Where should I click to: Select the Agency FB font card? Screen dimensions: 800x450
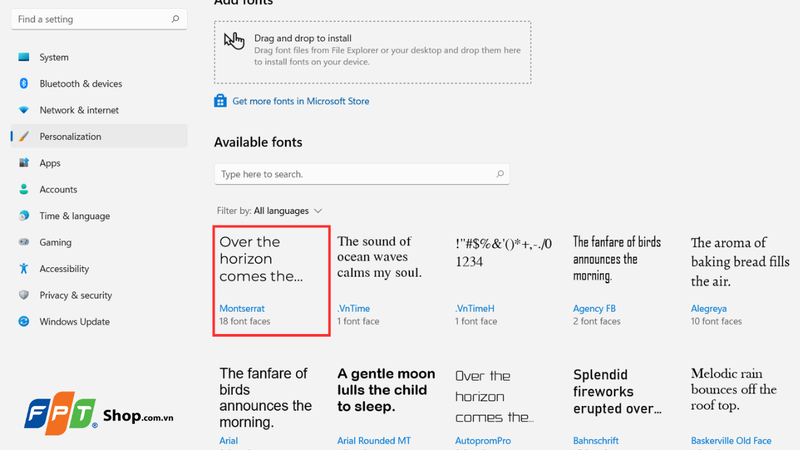click(x=625, y=281)
